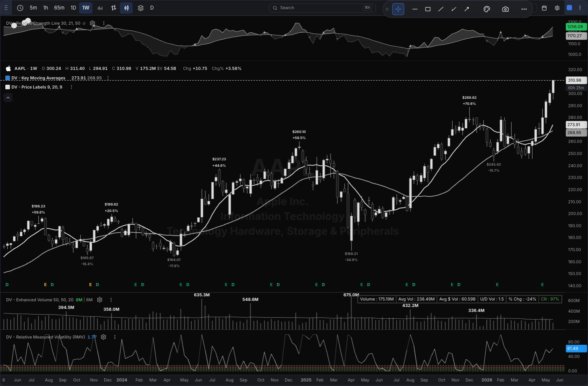Click the 1170.27 RS value tag

pos(577,36)
